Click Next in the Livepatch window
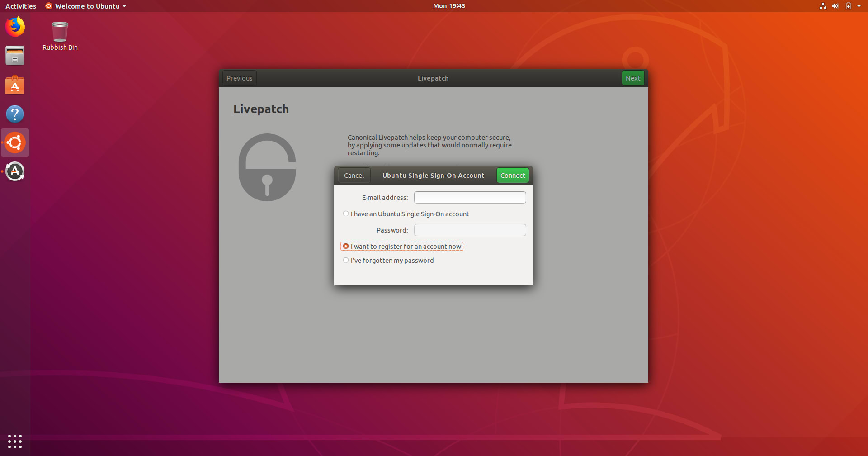Screen dimensions: 868x456 coord(633,78)
